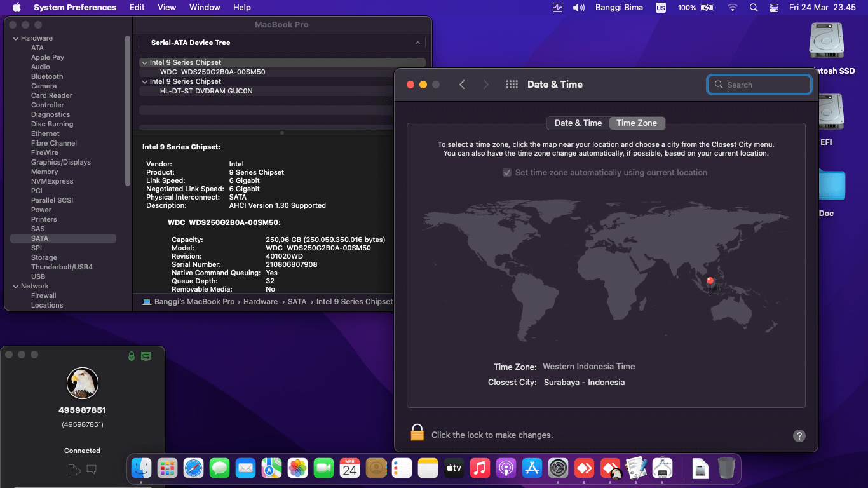868x488 pixels.
Task: Open System Information chip icon in Dock
Action: click(662, 469)
